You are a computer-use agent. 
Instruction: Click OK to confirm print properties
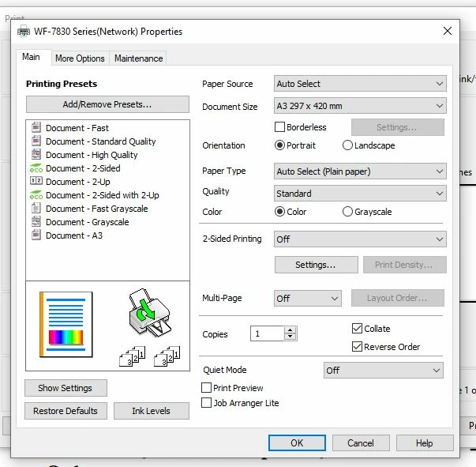pyautogui.click(x=297, y=443)
